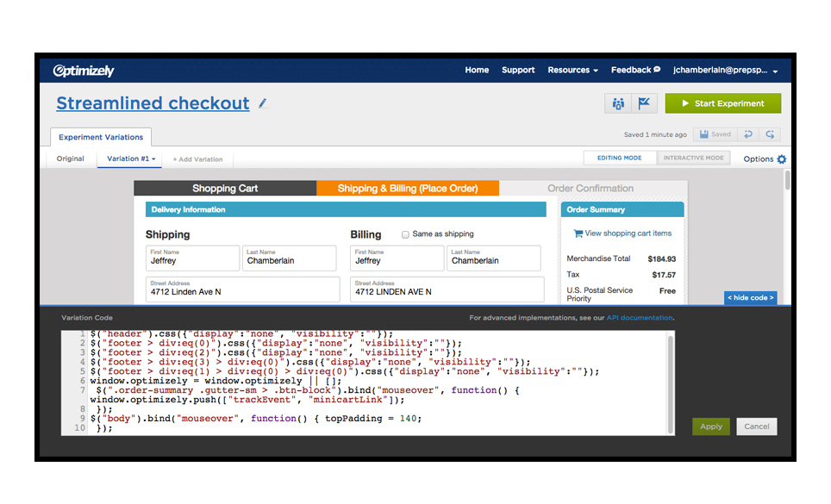This screenshot has width=831, height=504.
Task: Open goals with the flag icon
Action: (644, 103)
